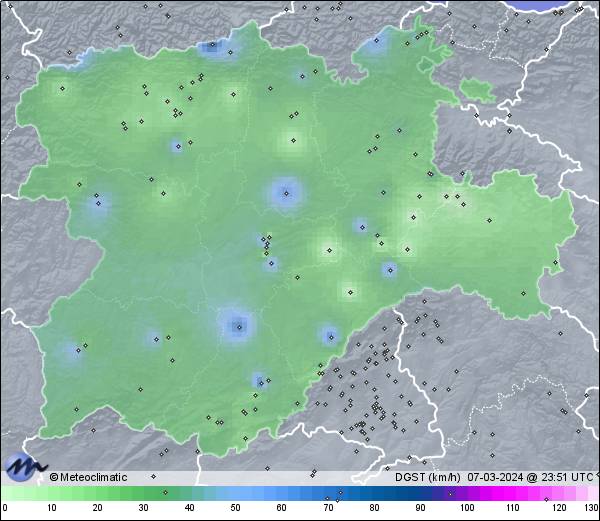Click the magenta color band above 110

(x=513, y=493)
